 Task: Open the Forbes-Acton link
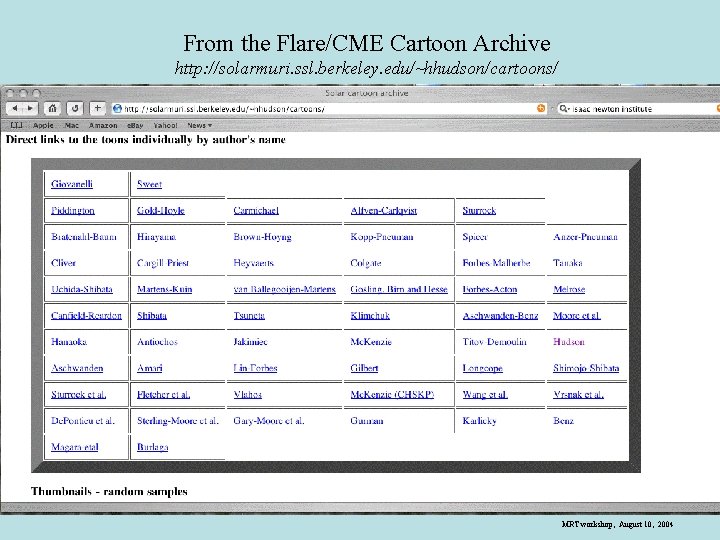490,289
